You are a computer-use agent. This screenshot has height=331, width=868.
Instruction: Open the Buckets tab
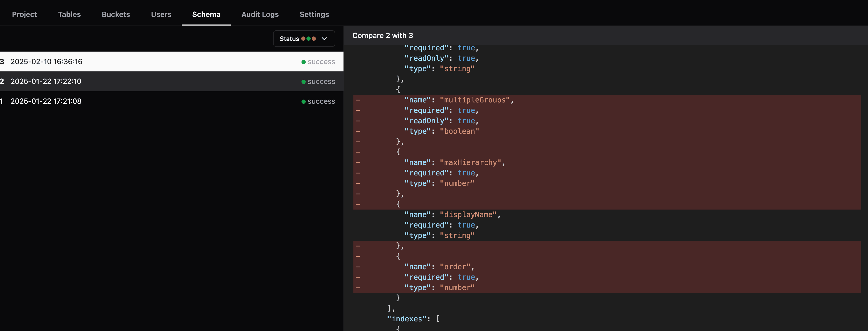[116, 15]
